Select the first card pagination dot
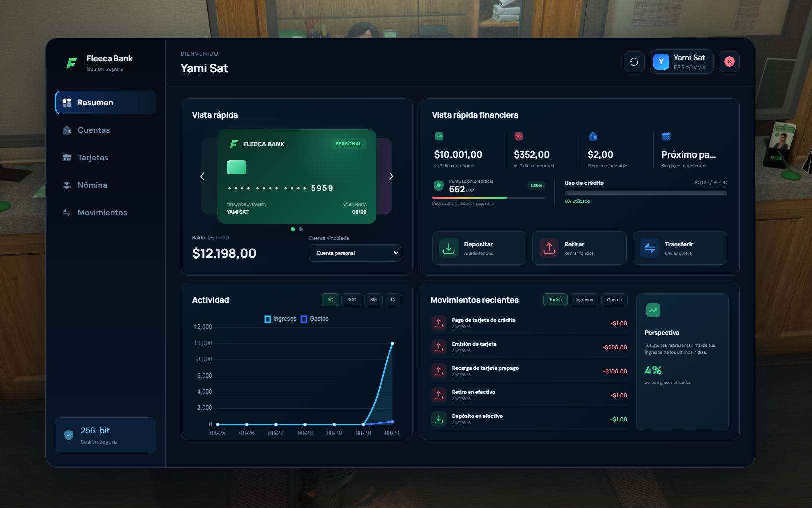This screenshot has height=508, width=812. point(293,229)
